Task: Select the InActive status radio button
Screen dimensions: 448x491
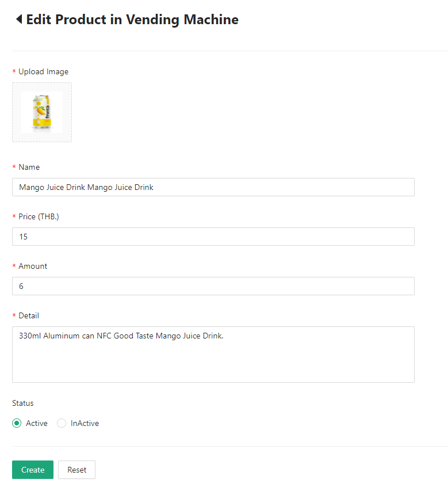Action: coord(62,423)
